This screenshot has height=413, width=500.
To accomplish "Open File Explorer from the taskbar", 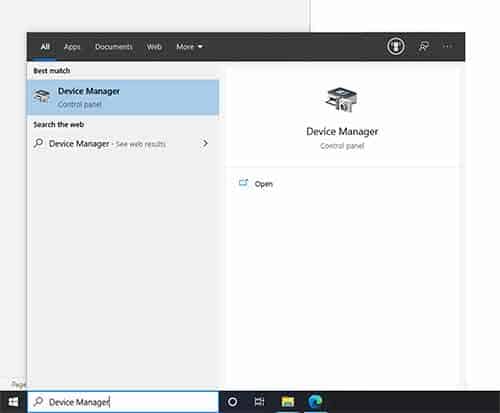I will tap(288, 402).
